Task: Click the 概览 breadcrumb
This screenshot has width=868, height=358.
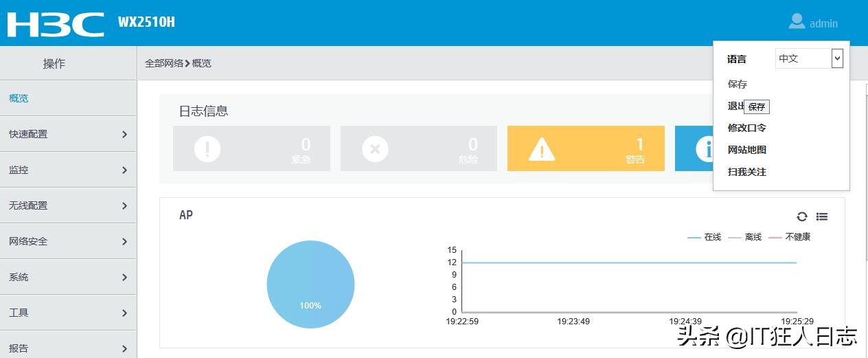Action: pyautogui.click(x=202, y=63)
